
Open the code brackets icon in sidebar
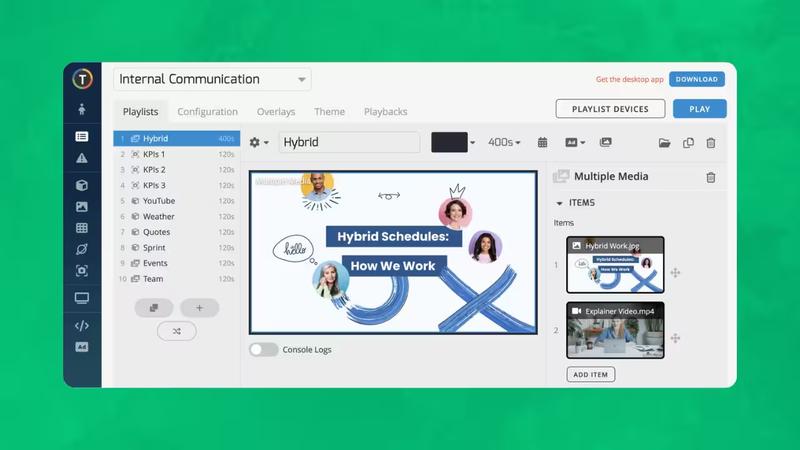point(82,326)
